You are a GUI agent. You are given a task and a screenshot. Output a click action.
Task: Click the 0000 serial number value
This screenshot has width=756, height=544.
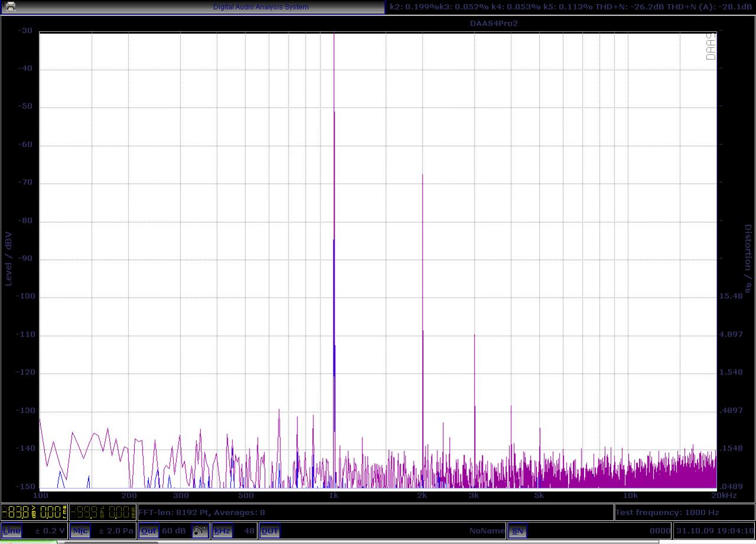click(660, 530)
